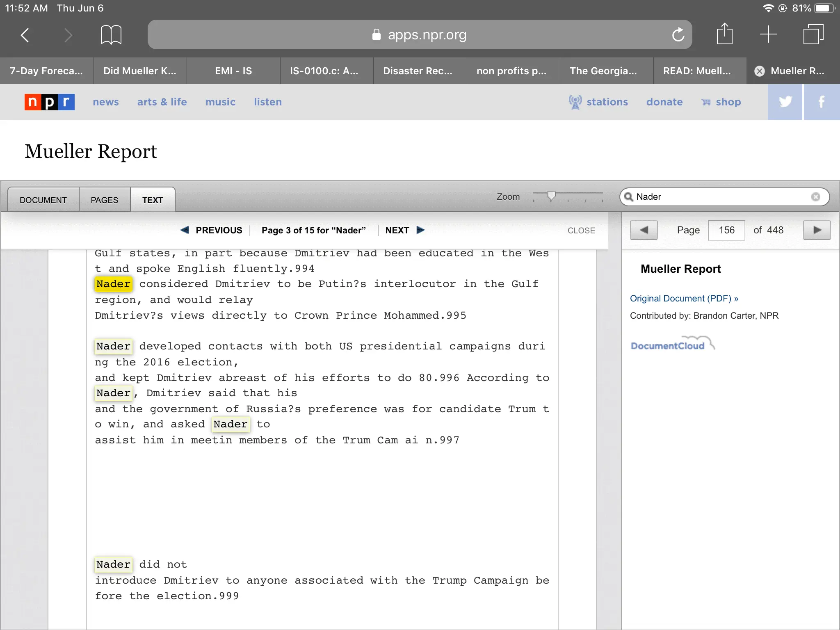Share on Twitter icon
This screenshot has width=840, height=630.
tap(785, 102)
